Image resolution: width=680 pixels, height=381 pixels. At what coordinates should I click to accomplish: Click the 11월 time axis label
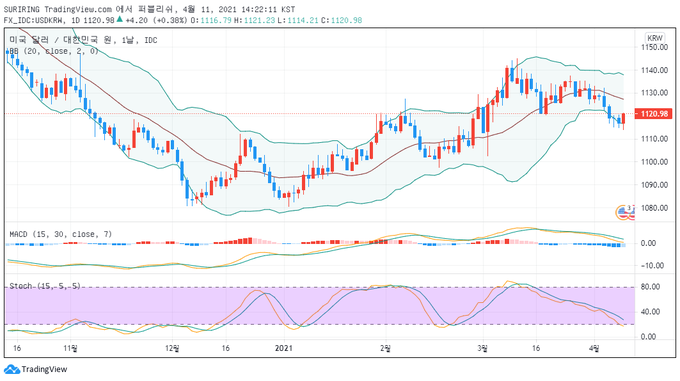click(x=70, y=348)
